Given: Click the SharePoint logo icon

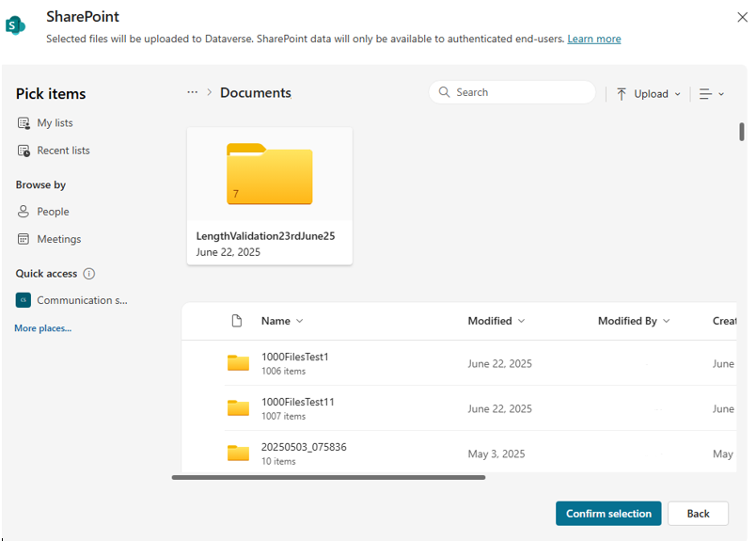Looking at the screenshot, I should click(16, 25).
